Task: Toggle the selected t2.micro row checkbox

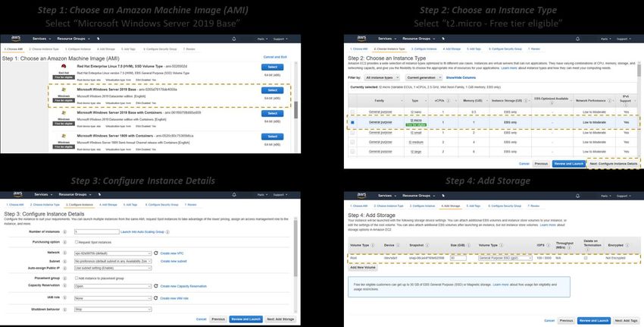Action: 352,122
